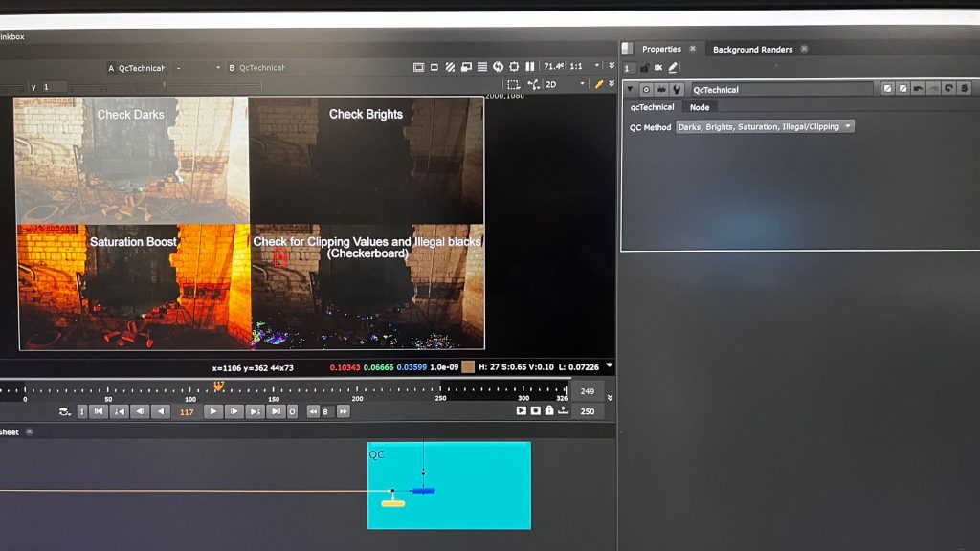Play the timeline forwards
Viewport: 980px width, 551px height.
(x=213, y=411)
